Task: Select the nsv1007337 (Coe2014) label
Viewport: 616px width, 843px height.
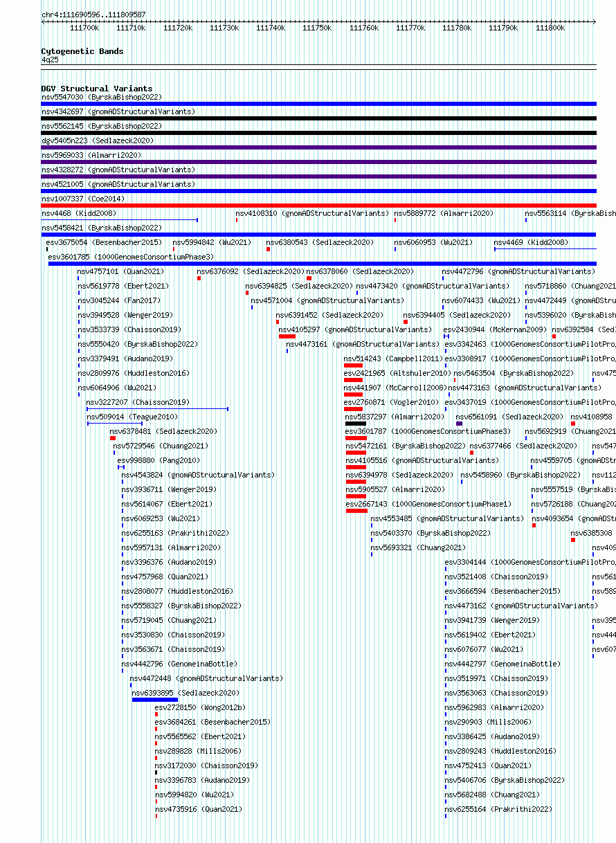Action: click(82, 199)
